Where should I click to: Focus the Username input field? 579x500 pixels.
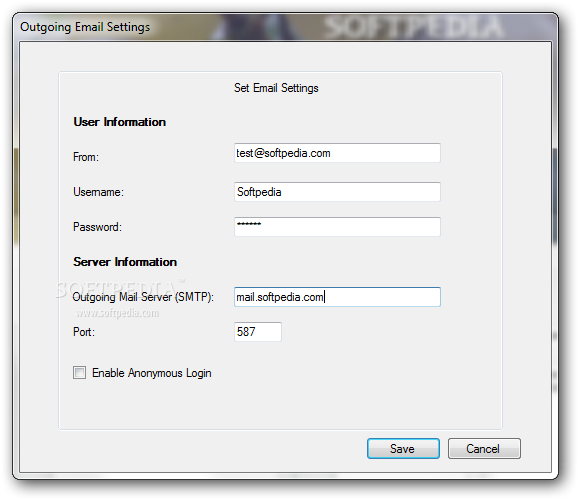tap(337, 192)
